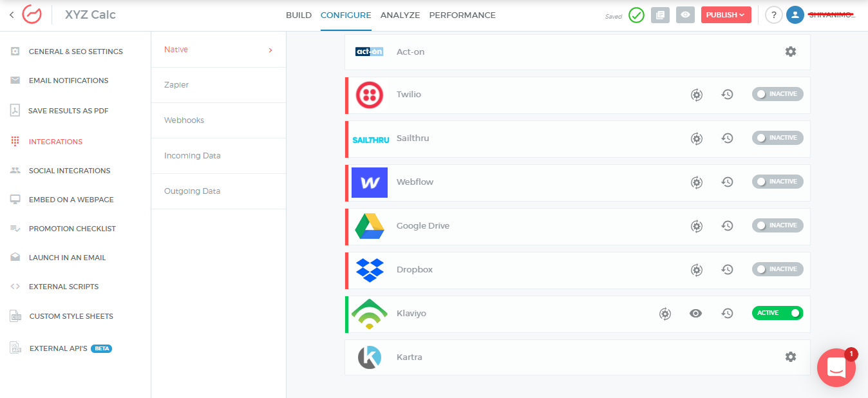Click the Act-on logo
This screenshot has width=868, height=398.
(369, 52)
